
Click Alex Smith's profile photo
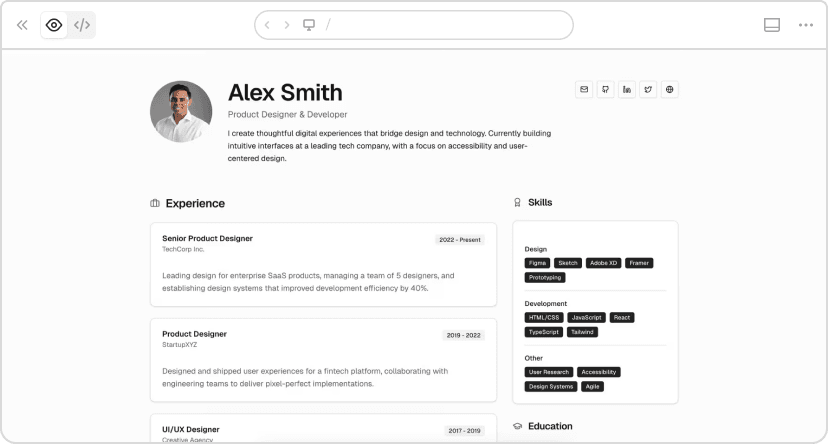[x=181, y=111]
